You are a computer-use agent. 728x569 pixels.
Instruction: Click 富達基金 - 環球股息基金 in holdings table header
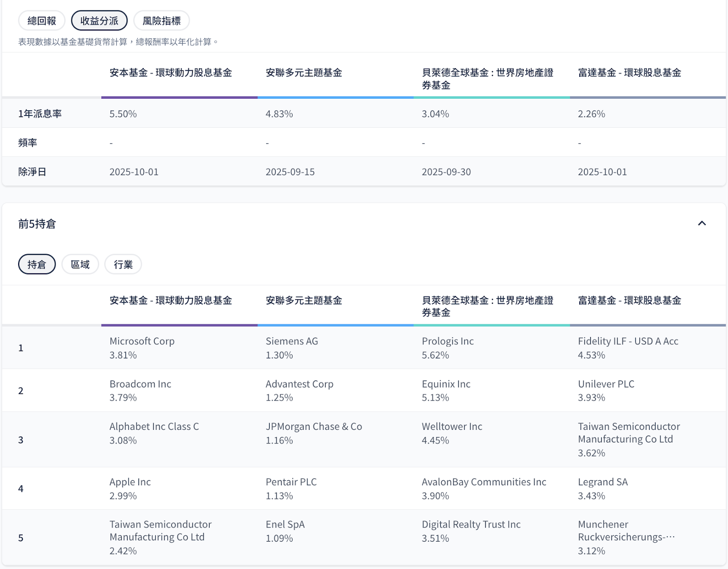tap(629, 301)
